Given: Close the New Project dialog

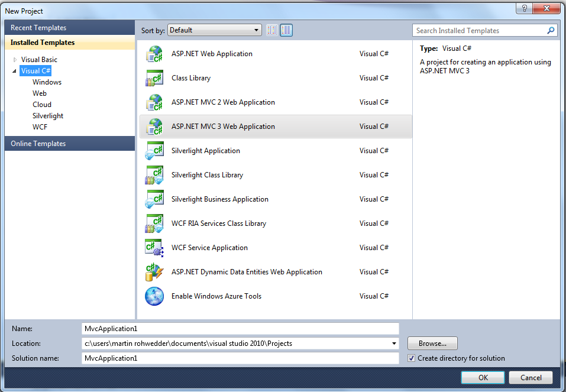Looking at the screenshot, I should [546, 8].
